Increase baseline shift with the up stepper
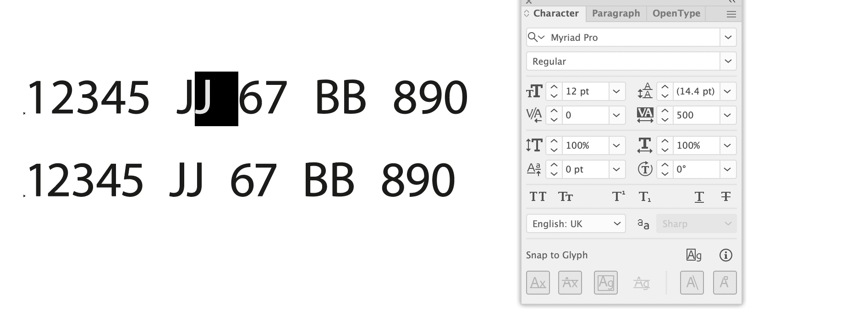This screenshot has width=868, height=312. click(553, 166)
